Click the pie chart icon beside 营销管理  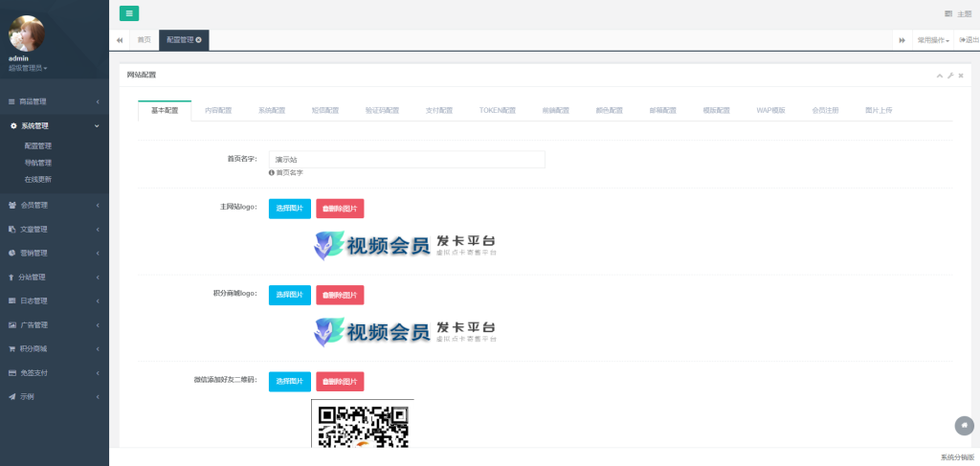coord(12,253)
